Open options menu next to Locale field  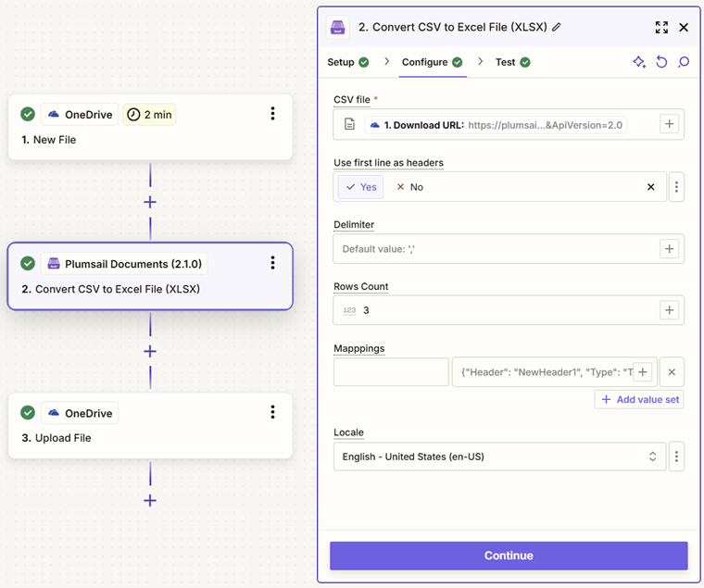tap(676, 457)
